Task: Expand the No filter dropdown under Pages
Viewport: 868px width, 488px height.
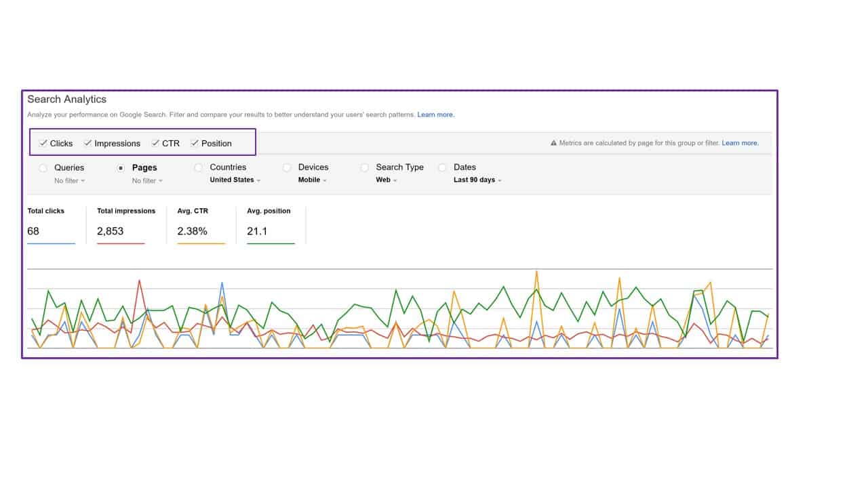Action: [147, 180]
